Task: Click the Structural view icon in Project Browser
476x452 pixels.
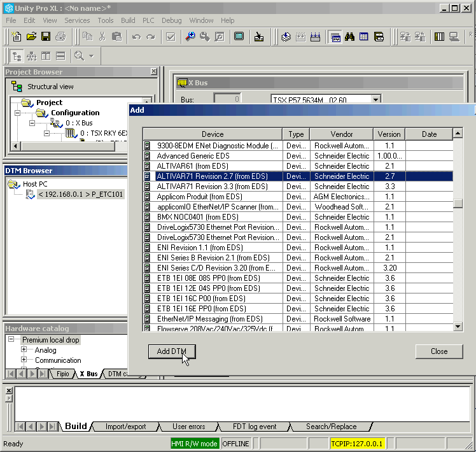Action: pyautogui.click(x=17, y=87)
